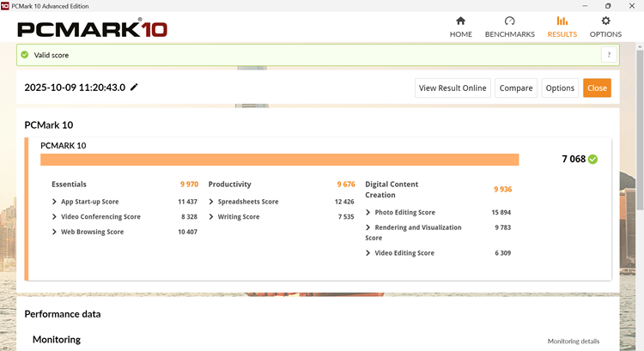This screenshot has height=351, width=644.
Task: Switch to BENCHMARKS tab label
Action: pos(510,34)
